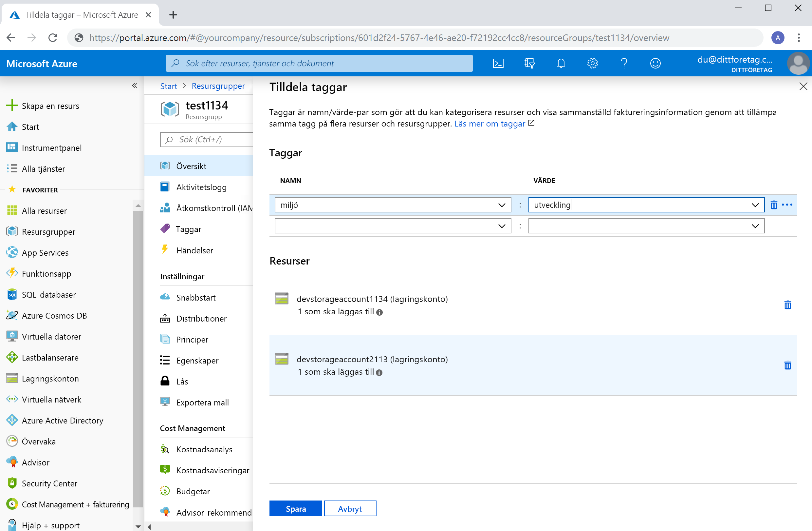The image size is (812, 531).
Task: Click the delete button for miljö tag row
Action: 774,205
